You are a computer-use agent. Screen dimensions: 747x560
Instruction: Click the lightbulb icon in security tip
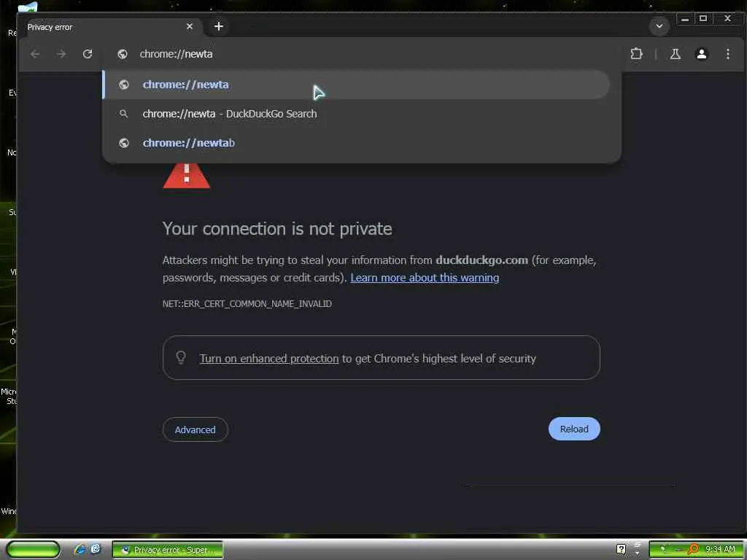click(x=181, y=357)
